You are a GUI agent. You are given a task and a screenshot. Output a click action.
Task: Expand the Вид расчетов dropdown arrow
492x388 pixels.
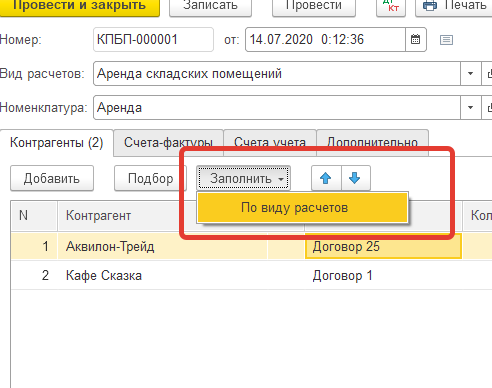pos(471,74)
